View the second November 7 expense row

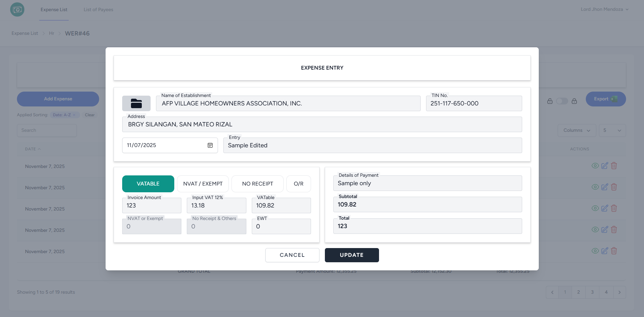click(595, 187)
